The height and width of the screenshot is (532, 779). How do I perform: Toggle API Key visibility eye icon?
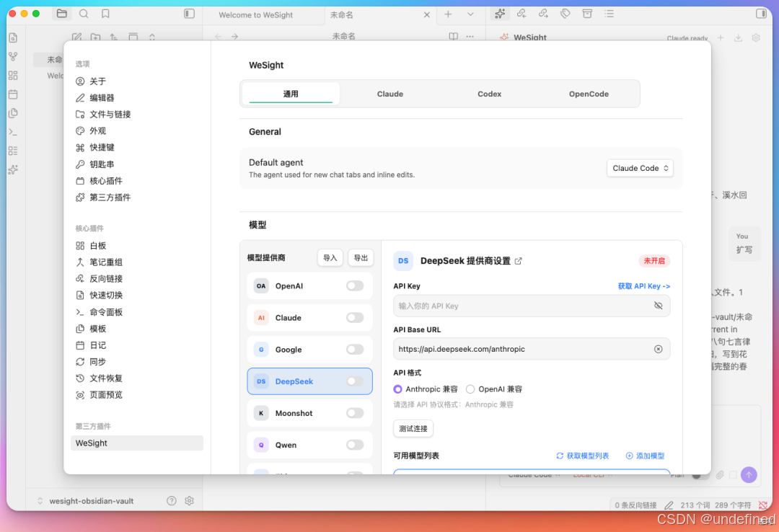pos(659,306)
